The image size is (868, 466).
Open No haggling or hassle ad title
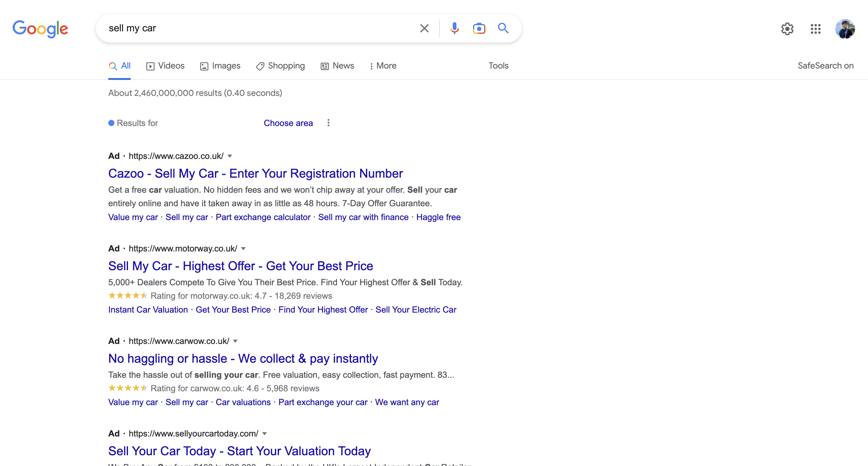243,359
